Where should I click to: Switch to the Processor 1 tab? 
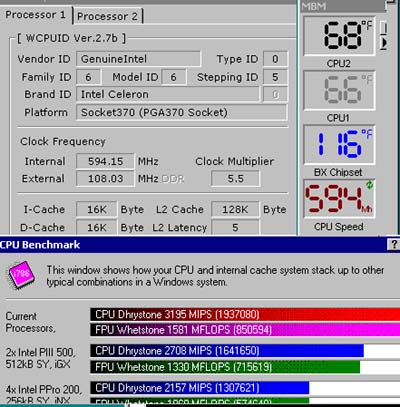click(x=35, y=15)
